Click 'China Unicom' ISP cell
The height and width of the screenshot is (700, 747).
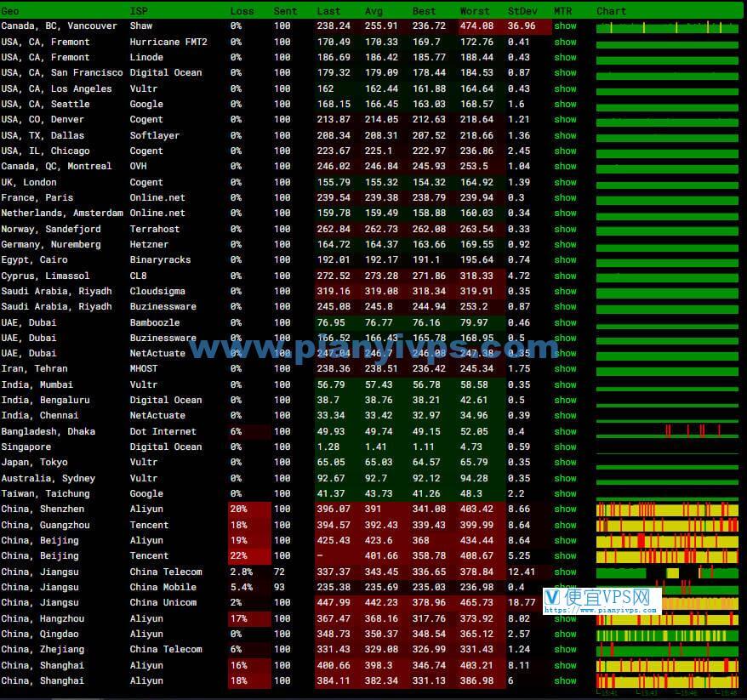click(163, 602)
